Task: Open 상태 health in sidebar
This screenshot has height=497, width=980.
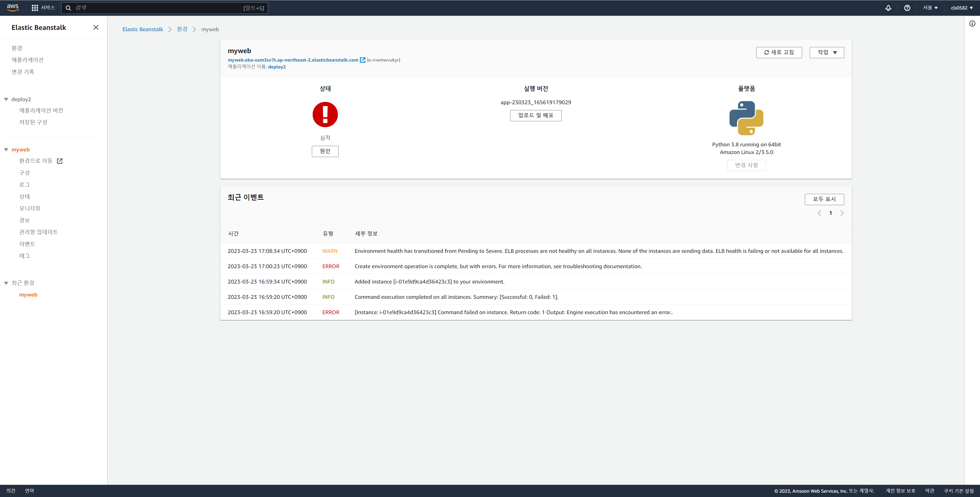Action: coord(24,196)
